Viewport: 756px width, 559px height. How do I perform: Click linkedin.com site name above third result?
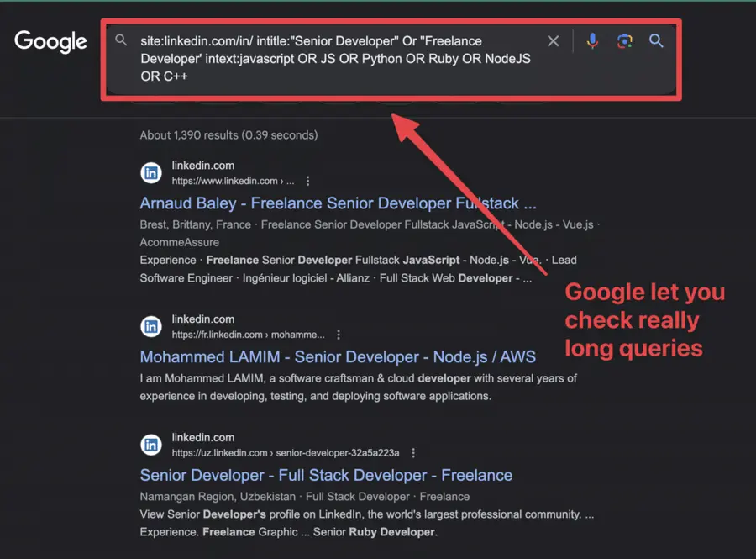click(203, 437)
